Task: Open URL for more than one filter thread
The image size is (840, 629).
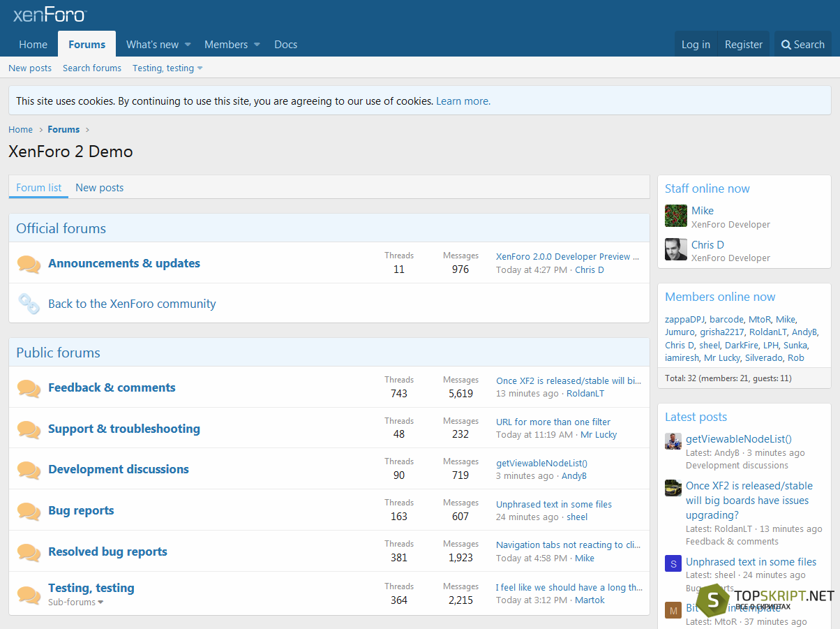Action: click(x=553, y=422)
